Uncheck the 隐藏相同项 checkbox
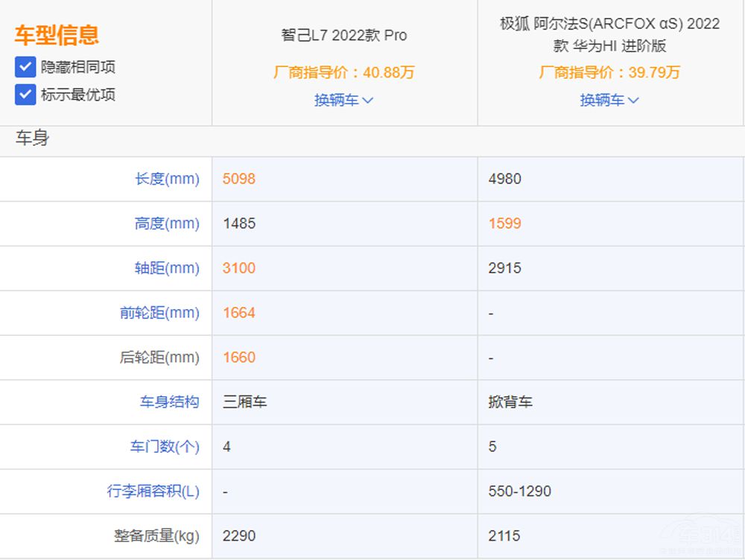This screenshot has width=745, height=560. [x=25, y=67]
